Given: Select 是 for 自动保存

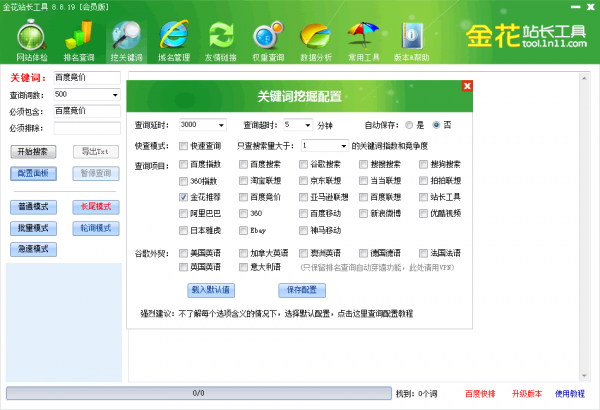Looking at the screenshot, I should (409, 125).
